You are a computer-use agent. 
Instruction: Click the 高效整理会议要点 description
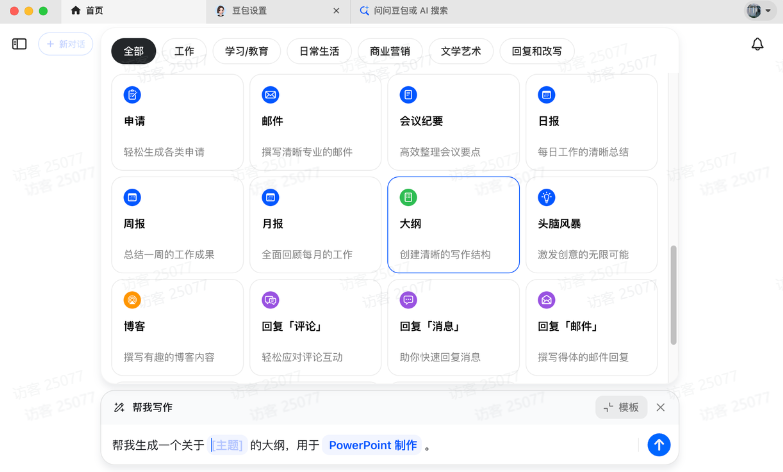pos(440,152)
